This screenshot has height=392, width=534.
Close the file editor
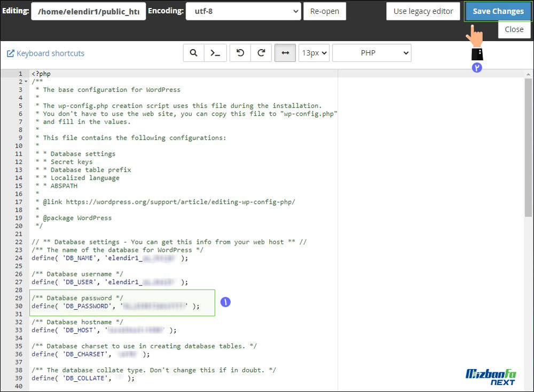[x=514, y=30]
